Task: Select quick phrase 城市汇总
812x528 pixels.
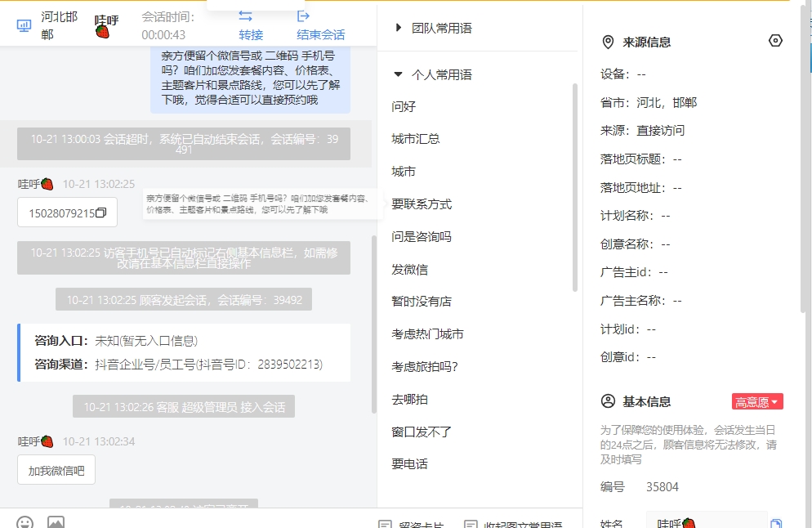Action: (x=415, y=139)
